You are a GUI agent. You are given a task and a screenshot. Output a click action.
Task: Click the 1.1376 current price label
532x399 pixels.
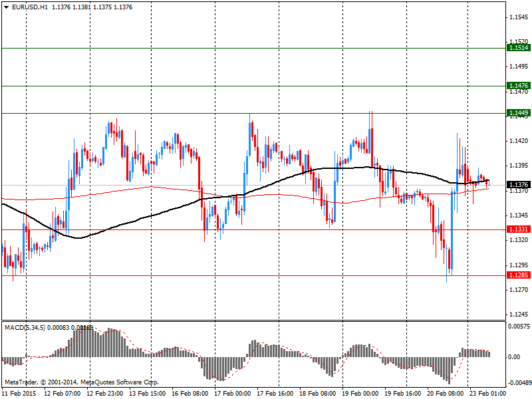tap(519, 185)
